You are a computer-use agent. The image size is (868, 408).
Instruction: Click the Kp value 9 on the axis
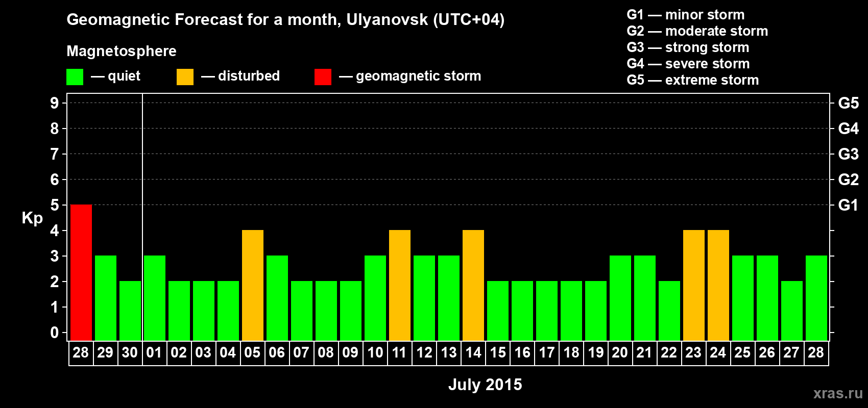[x=55, y=103]
